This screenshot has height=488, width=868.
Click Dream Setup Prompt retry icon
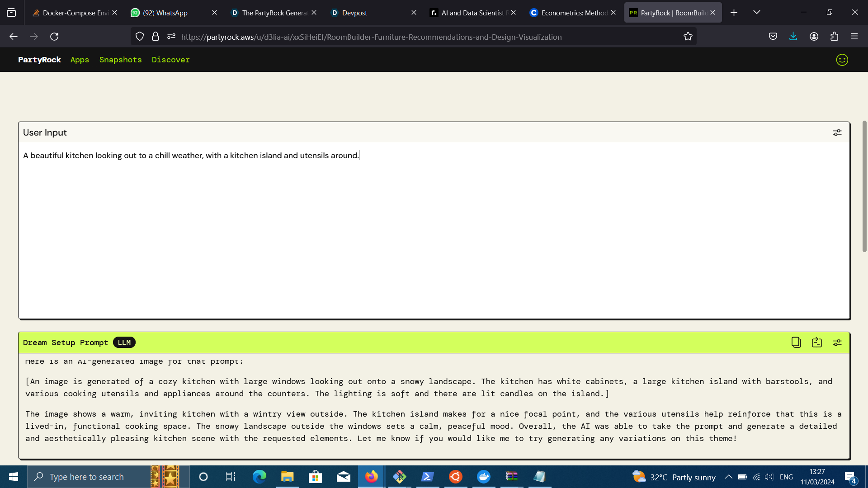816,343
